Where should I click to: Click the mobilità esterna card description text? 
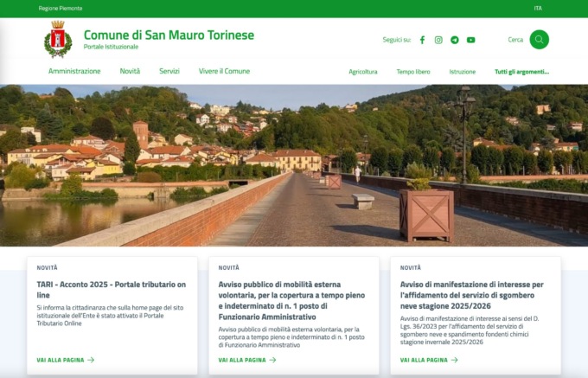click(x=291, y=337)
